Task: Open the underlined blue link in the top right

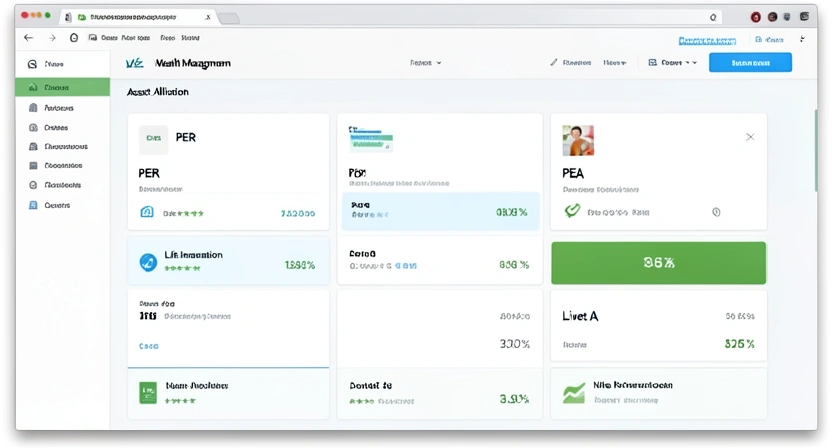Action: 707,41
